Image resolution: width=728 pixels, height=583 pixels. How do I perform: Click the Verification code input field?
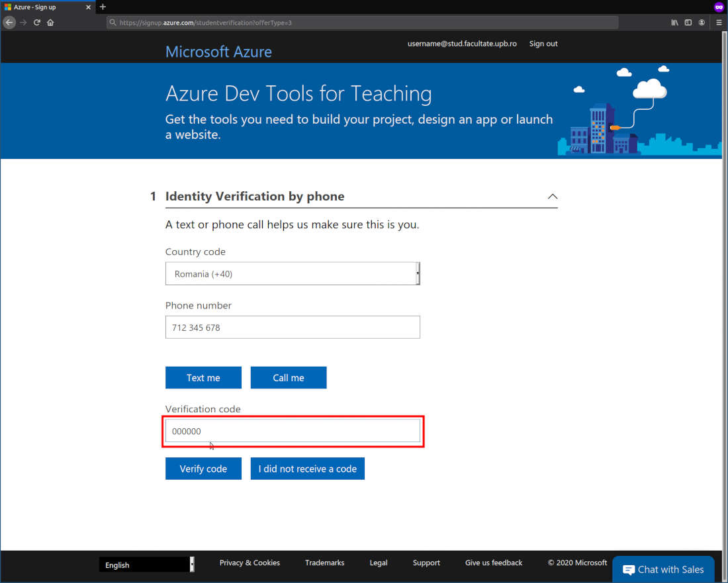[293, 431]
